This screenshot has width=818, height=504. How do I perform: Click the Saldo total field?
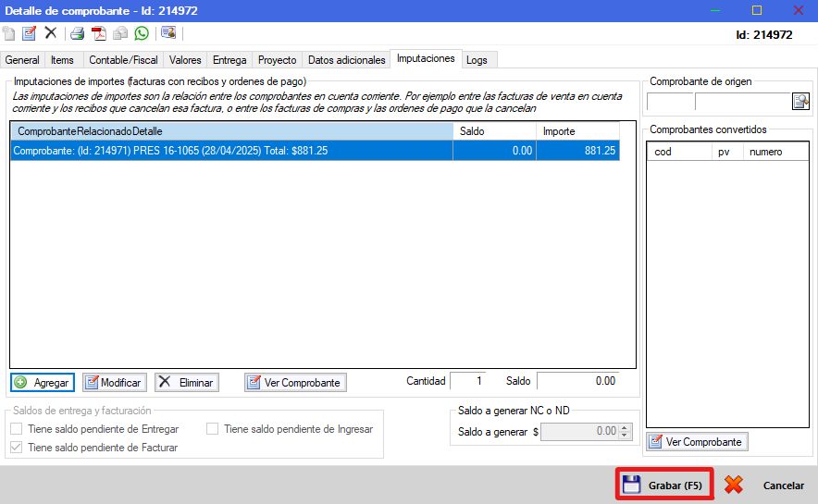click(578, 381)
